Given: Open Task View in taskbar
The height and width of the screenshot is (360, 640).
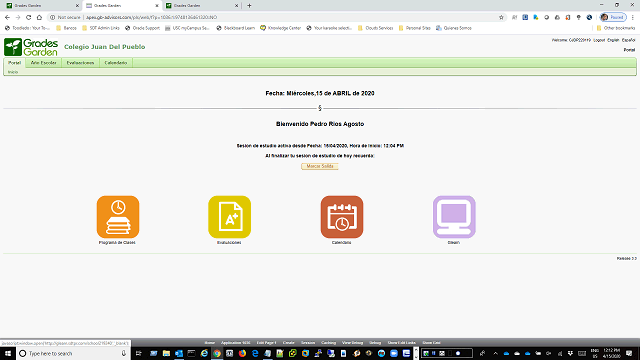Looking at the screenshot, I should point(138,353).
